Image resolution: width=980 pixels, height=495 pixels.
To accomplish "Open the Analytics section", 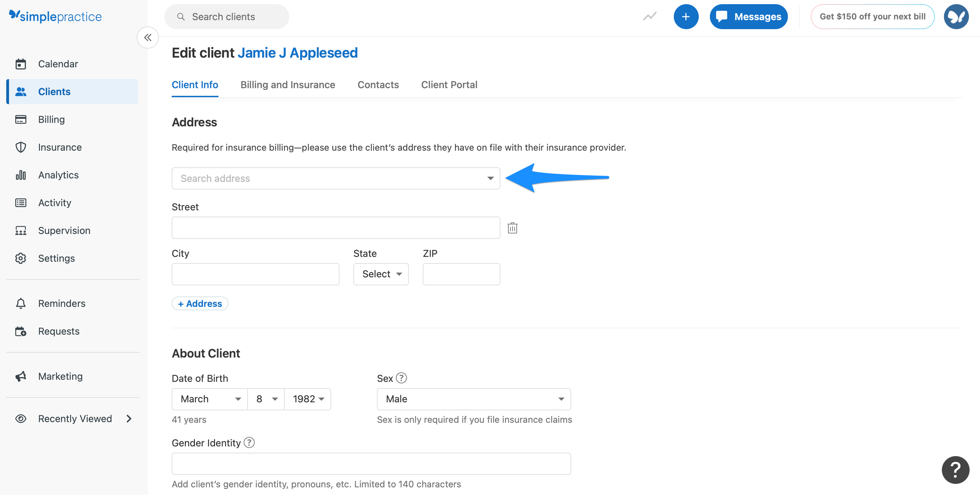I will pyautogui.click(x=58, y=175).
